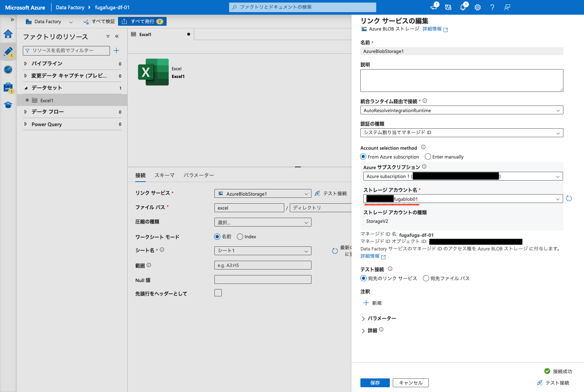
Task: Open リンク サービス AzureBlobStorage1 dropdown
Action: (x=263, y=194)
